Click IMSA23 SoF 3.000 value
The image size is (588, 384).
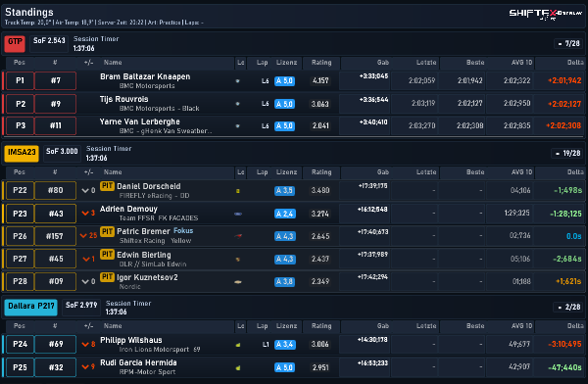tap(62, 151)
